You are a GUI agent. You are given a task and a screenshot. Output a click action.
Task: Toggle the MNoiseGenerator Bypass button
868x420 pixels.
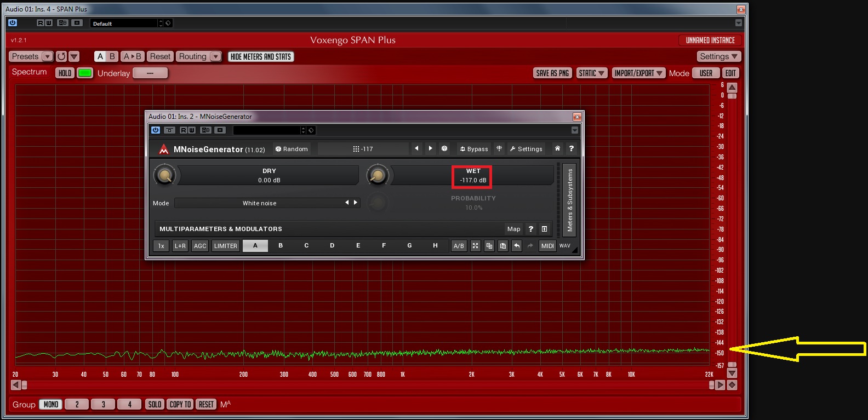point(474,149)
